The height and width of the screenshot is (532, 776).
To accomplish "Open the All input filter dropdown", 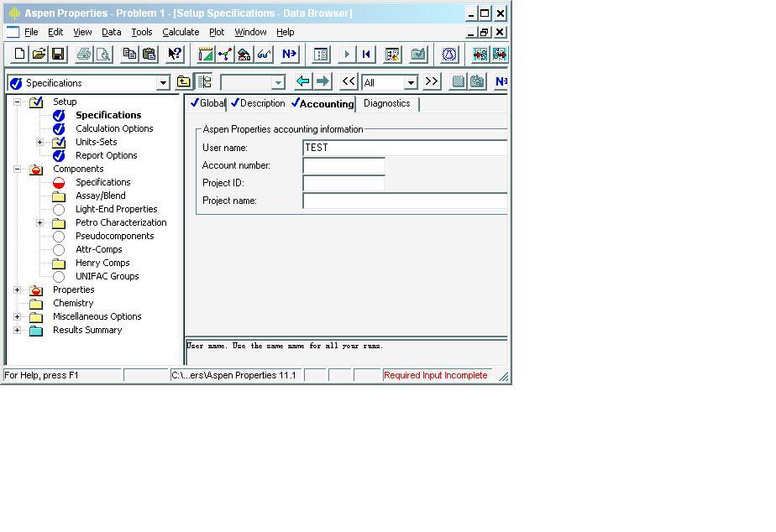I will click(411, 82).
